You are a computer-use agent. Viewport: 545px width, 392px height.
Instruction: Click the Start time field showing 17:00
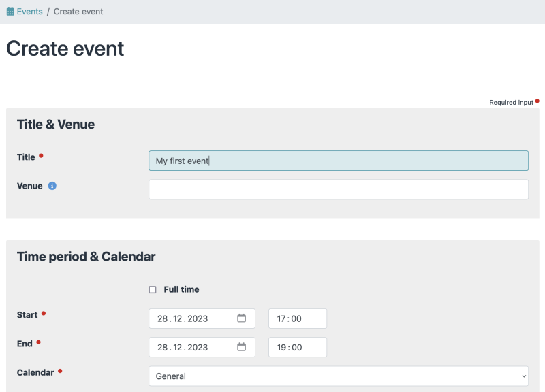tap(297, 318)
